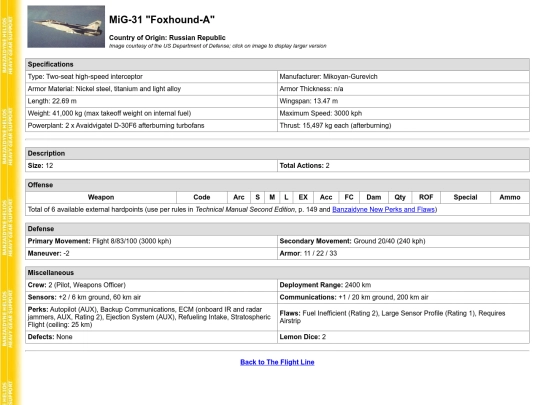Select the Secondary Movement: Ground cell
Viewport: 540px width, 405px height.
point(403,241)
